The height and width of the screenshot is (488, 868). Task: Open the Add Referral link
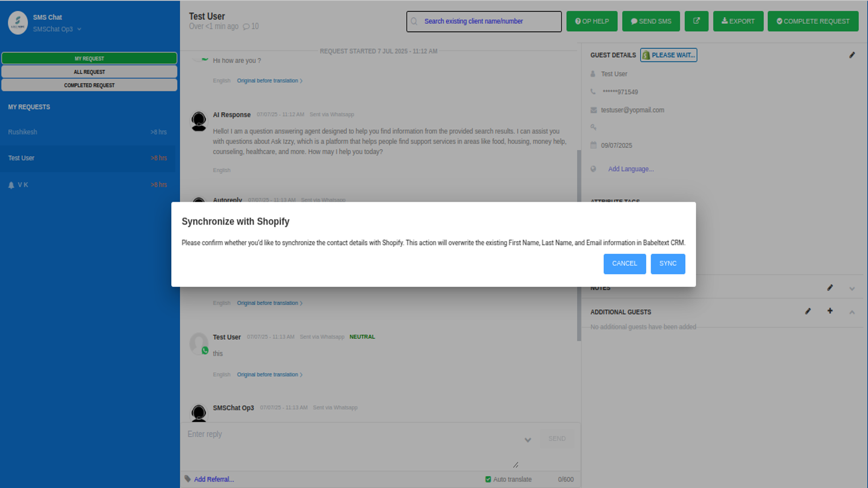click(214, 479)
